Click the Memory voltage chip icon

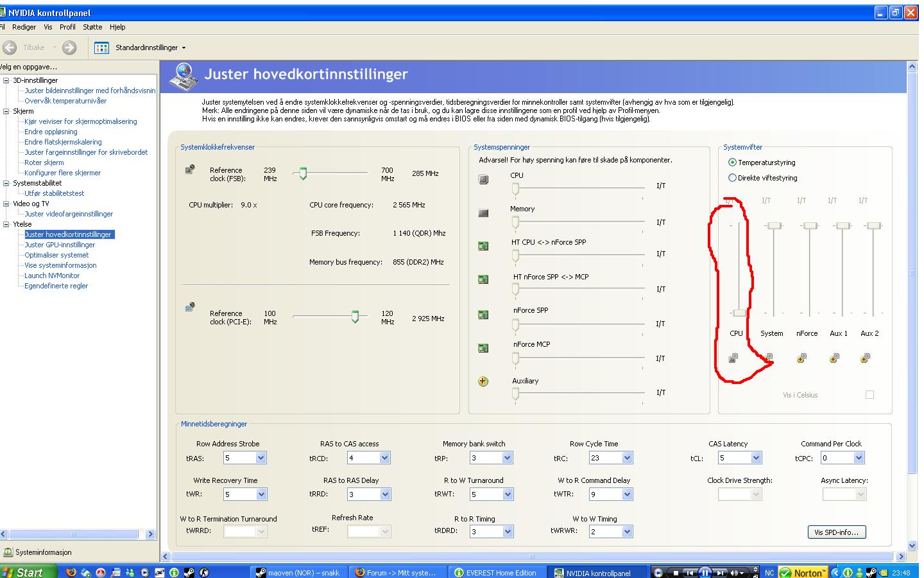483,213
